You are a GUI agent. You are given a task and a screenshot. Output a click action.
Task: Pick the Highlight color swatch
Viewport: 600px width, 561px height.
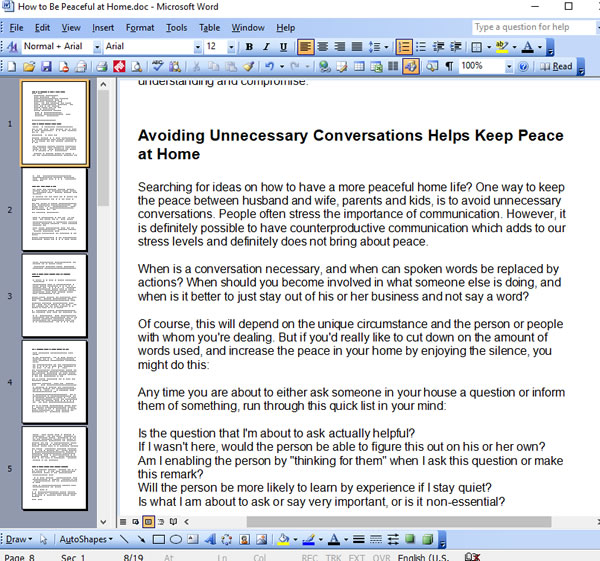(502, 47)
